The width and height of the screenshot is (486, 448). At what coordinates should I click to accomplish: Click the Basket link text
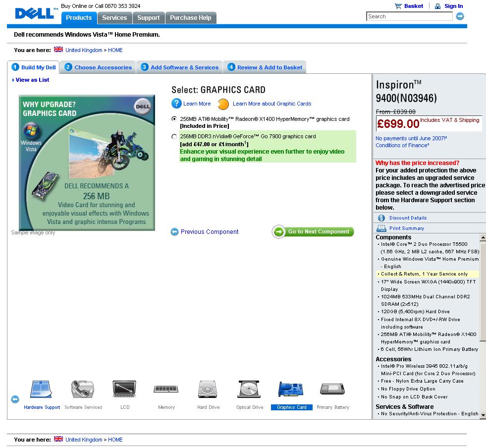click(x=414, y=6)
